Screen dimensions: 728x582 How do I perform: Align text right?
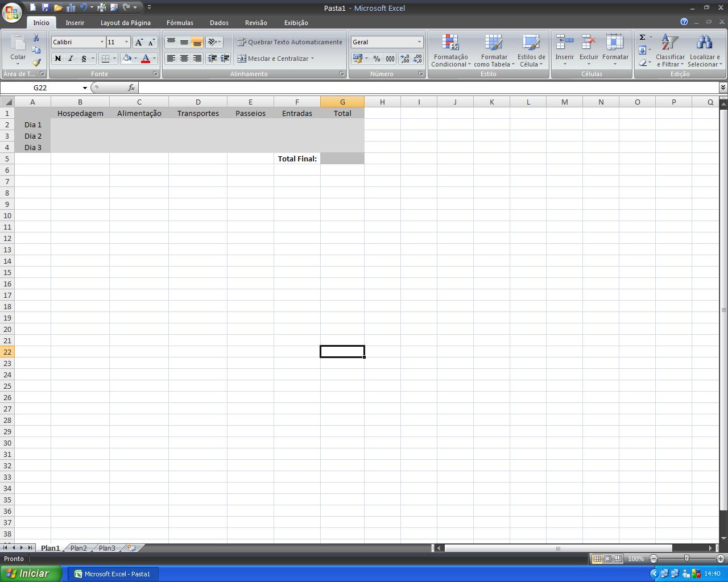(x=197, y=59)
